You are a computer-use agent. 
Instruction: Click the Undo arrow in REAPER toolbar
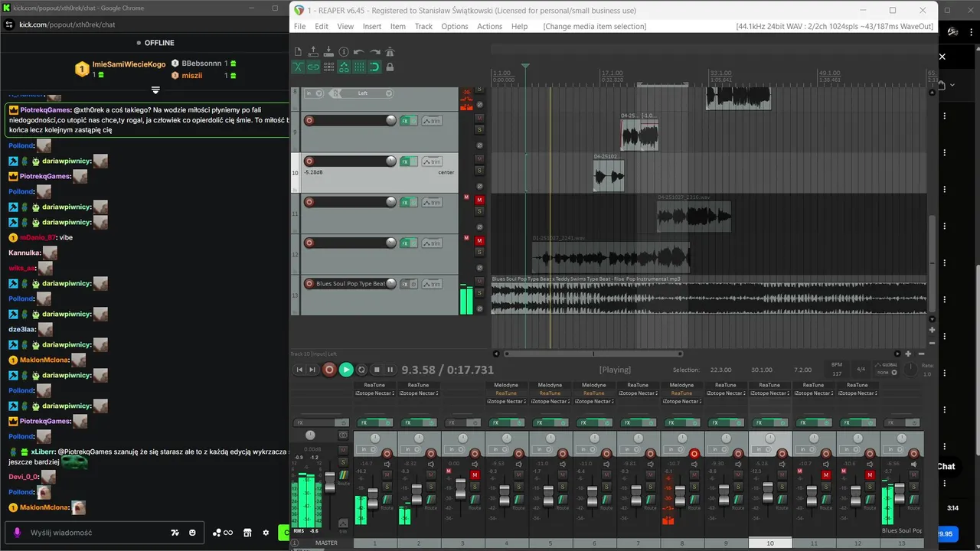click(x=359, y=52)
